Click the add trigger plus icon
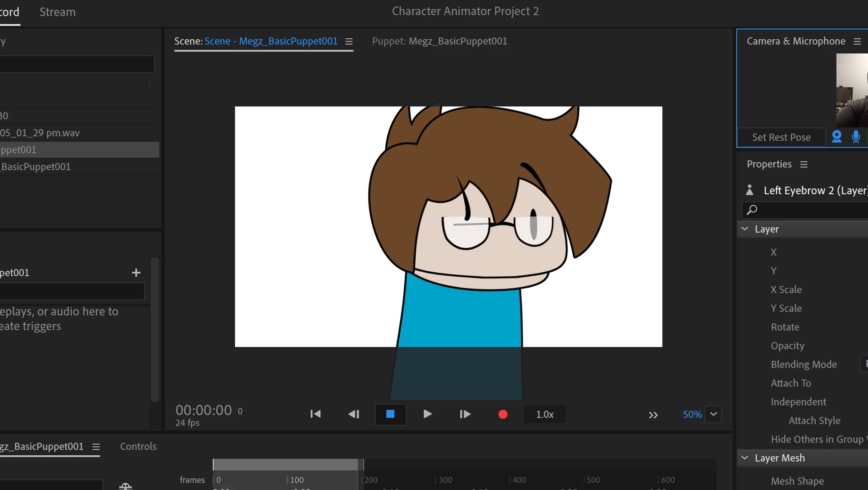The width and height of the screenshot is (868, 490). click(136, 273)
